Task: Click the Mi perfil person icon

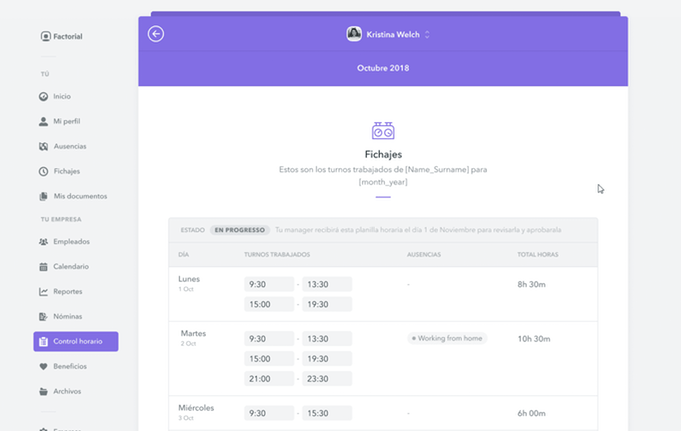Action: 43,121
